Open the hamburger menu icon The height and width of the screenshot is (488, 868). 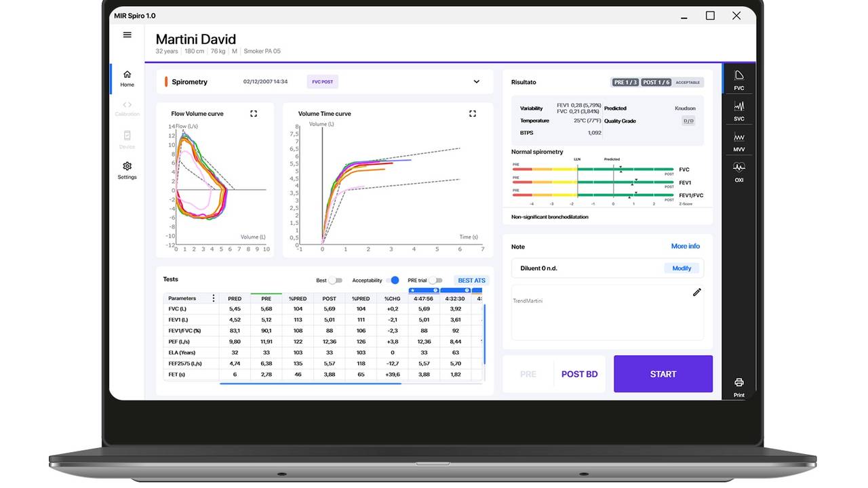[127, 35]
